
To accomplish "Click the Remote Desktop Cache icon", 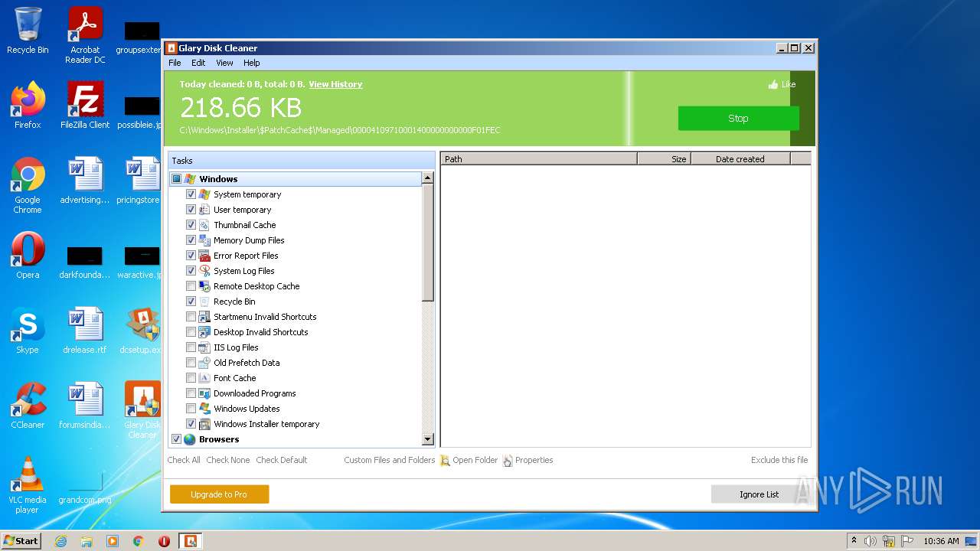I will point(204,286).
